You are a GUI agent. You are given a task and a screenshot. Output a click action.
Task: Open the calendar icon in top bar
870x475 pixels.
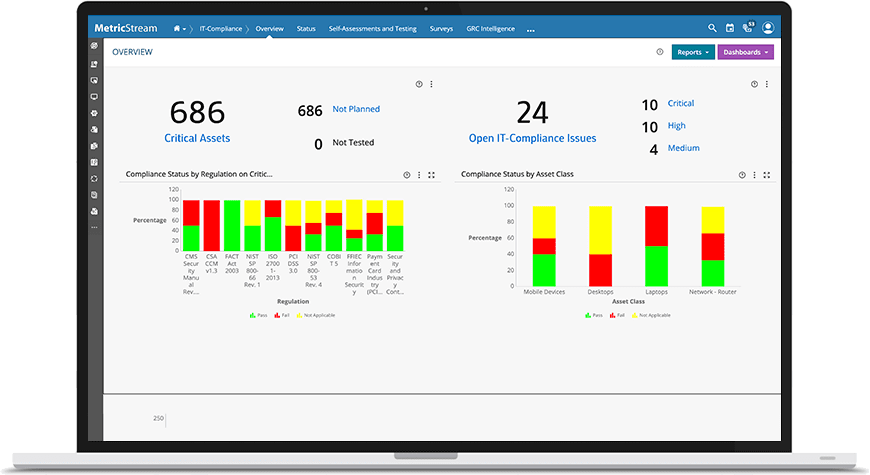point(730,28)
